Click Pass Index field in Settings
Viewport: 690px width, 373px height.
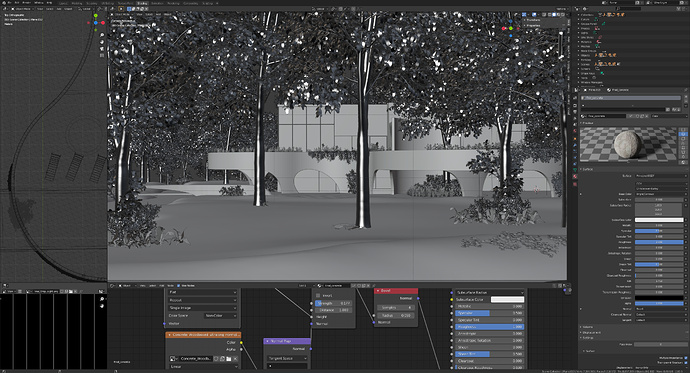coord(660,344)
